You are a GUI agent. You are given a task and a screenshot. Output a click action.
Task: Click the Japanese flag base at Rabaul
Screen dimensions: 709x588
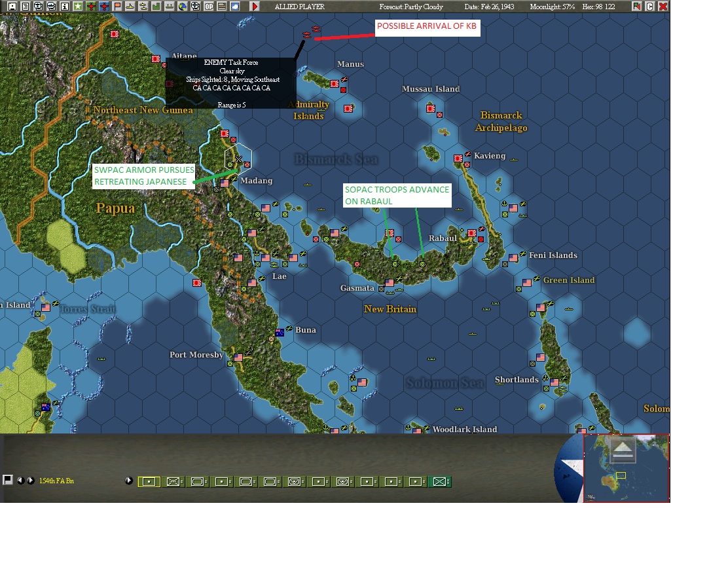[471, 233]
